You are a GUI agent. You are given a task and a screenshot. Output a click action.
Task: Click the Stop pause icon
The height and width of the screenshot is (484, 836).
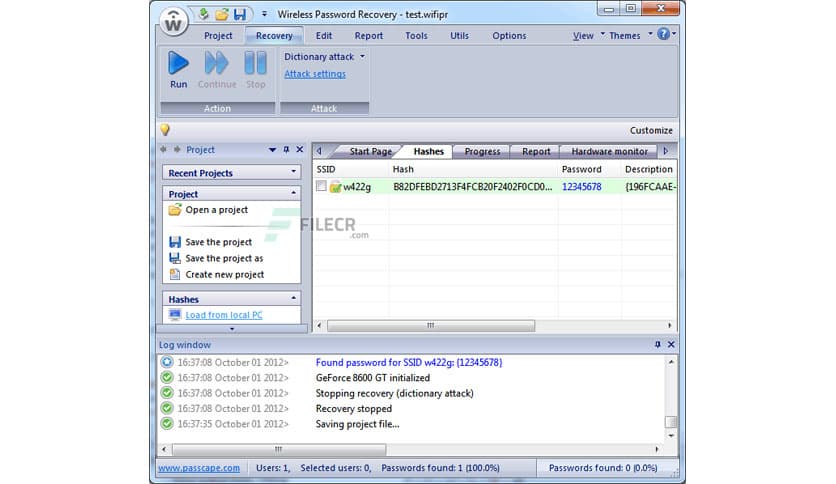coord(255,63)
